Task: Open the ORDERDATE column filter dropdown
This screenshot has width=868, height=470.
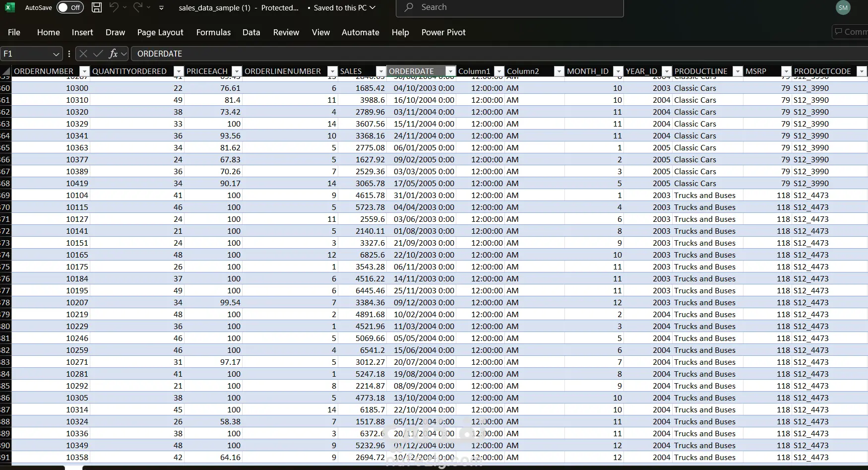Action: point(450,71)
